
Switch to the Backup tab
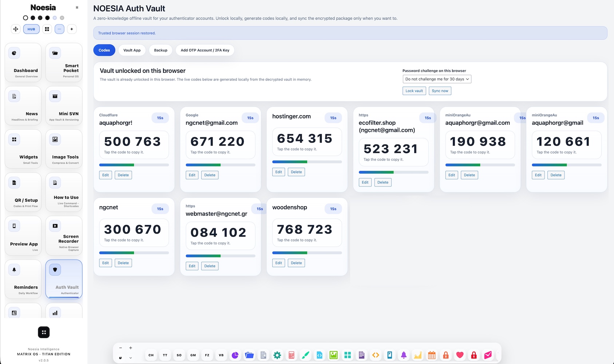[x=161, y=50]
